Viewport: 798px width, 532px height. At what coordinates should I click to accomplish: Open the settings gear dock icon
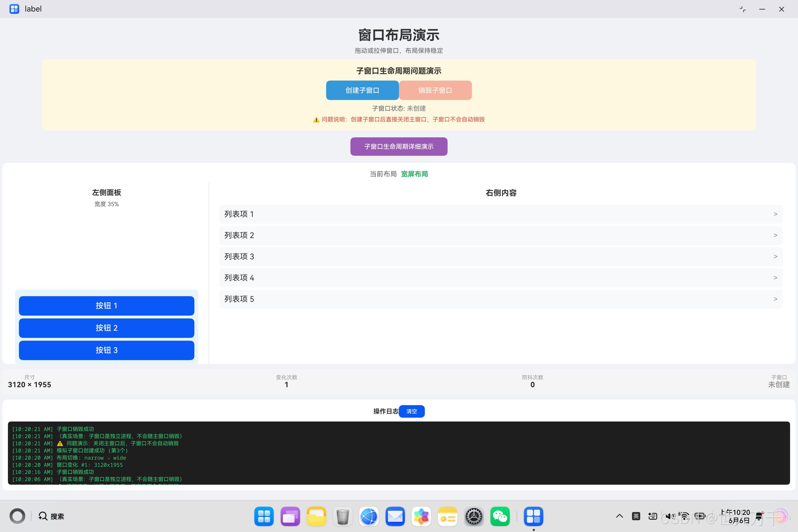[474, 516]
